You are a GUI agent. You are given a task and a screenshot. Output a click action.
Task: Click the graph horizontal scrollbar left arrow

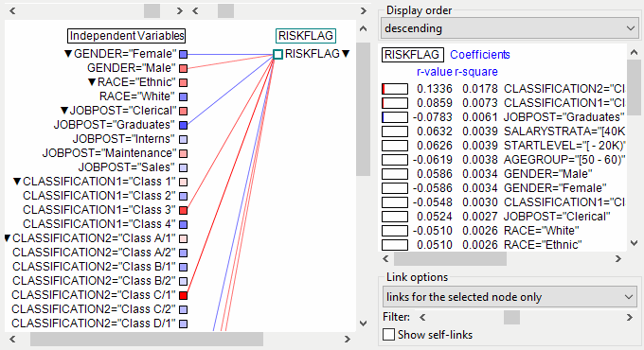pos(12,340)
